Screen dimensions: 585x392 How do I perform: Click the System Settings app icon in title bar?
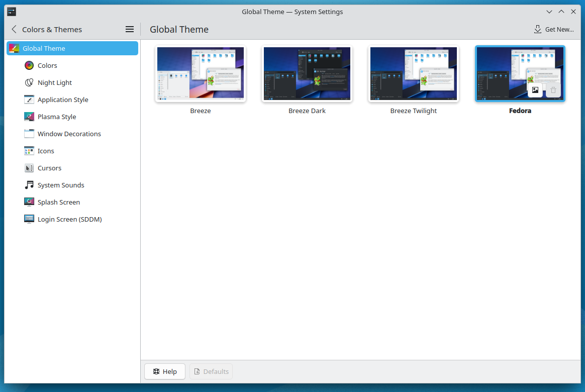12,12
